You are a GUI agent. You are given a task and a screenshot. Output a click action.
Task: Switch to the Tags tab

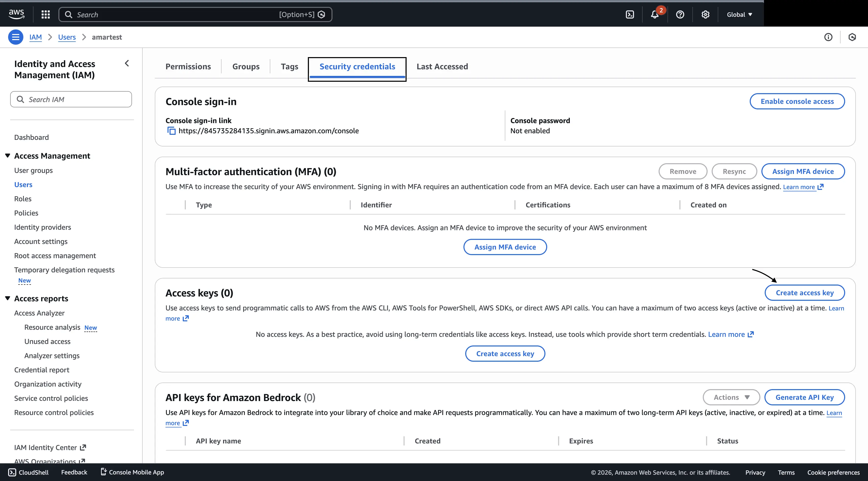coord(289,67)
